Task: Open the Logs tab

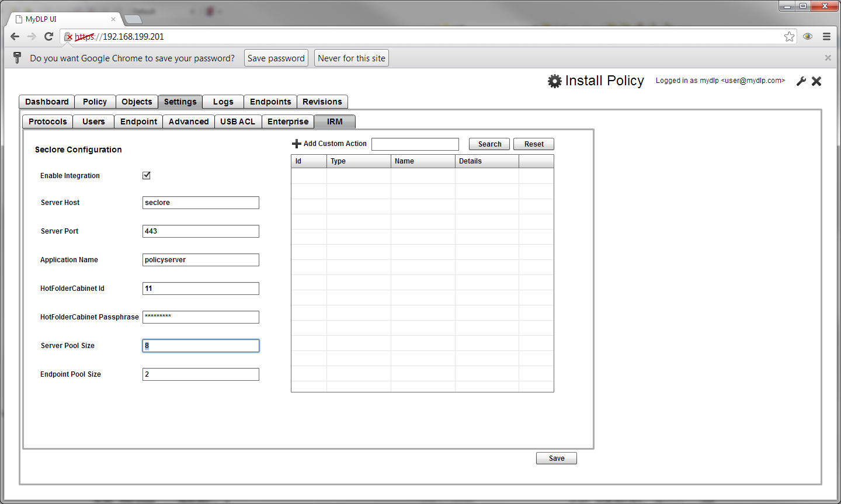Action: tap(223, 102)
